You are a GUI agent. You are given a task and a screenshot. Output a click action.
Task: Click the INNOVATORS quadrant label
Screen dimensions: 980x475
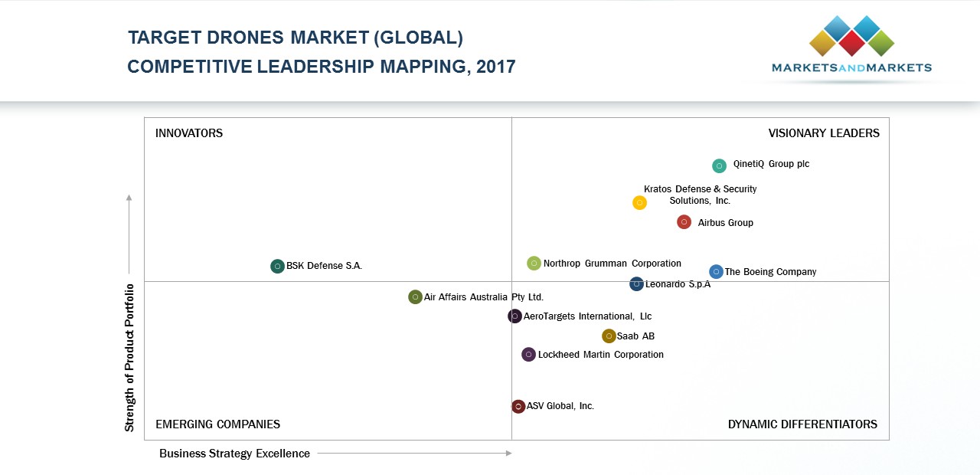coord(189,133)
